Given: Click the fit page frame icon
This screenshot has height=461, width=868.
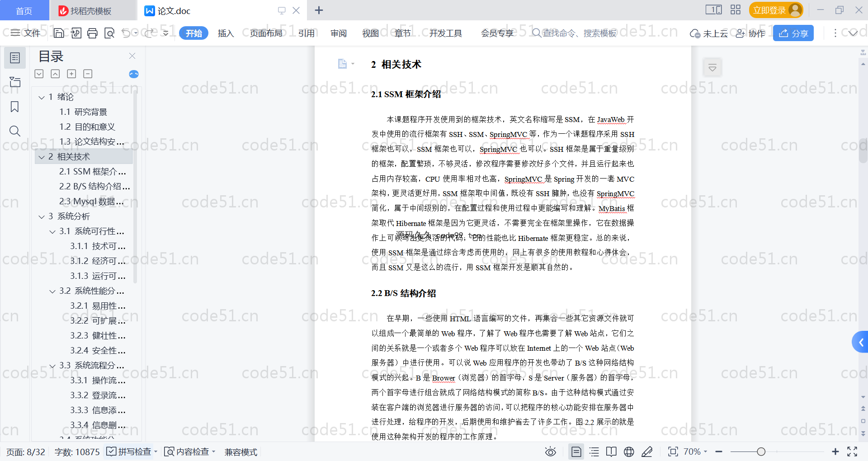Looking at the screenshot, I should tap(673, 452).
